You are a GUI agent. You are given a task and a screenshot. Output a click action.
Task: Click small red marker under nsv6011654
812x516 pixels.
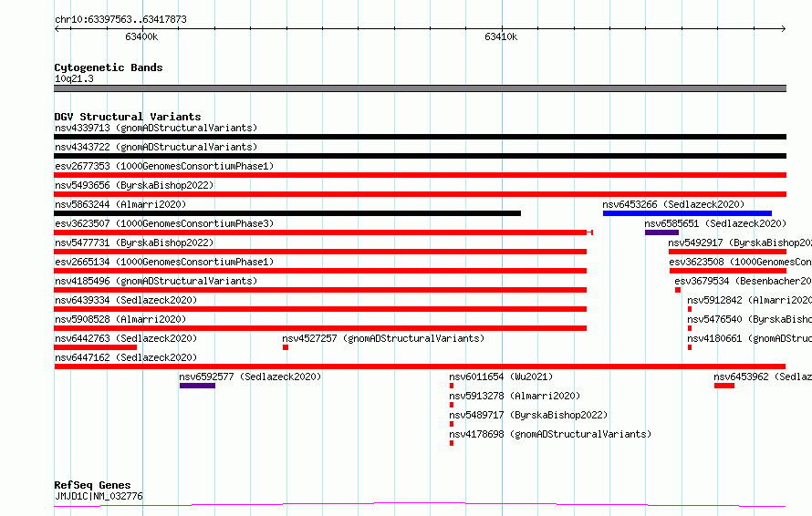tap(452, 386)
